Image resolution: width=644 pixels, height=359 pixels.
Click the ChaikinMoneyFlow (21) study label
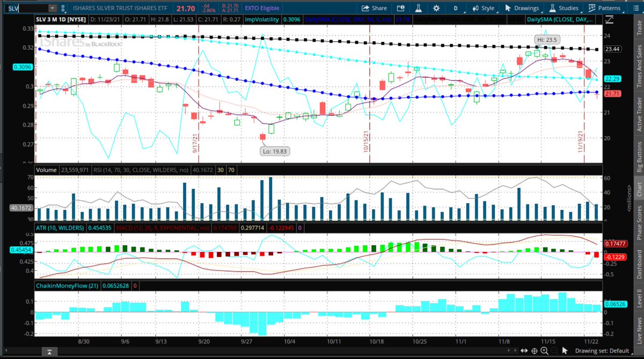pyautogui.click(x=67, y=286)
